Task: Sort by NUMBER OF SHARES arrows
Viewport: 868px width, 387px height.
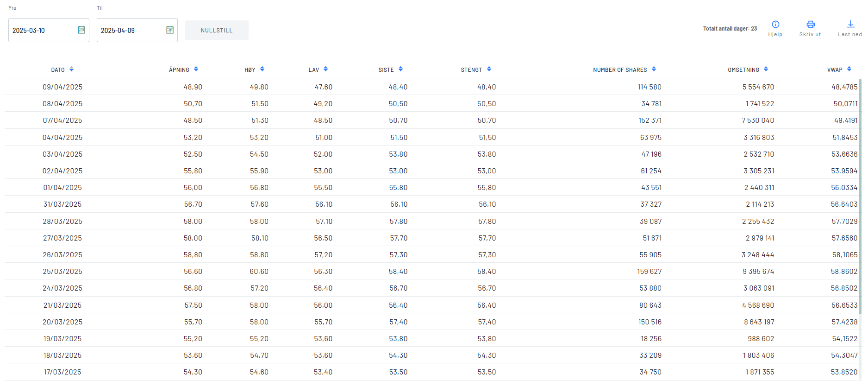Action: click(654, 70)
